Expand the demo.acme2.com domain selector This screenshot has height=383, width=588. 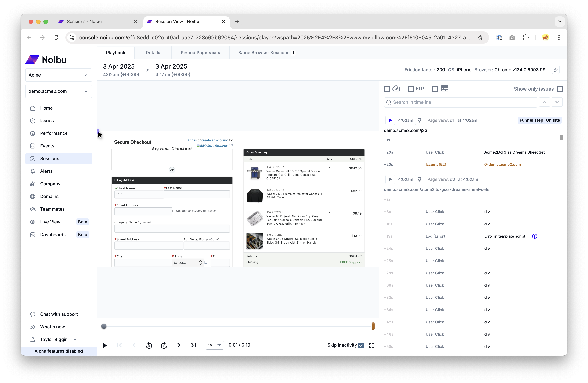59,91
